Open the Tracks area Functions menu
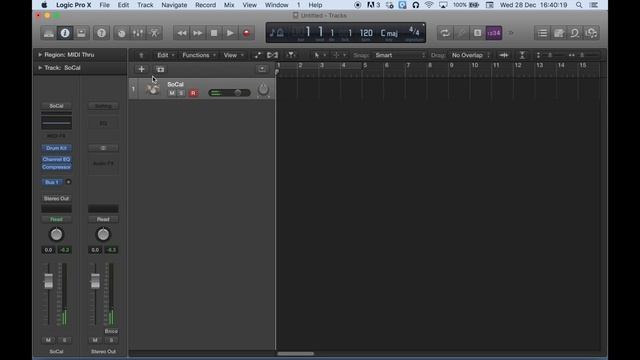 coord(199,55)
